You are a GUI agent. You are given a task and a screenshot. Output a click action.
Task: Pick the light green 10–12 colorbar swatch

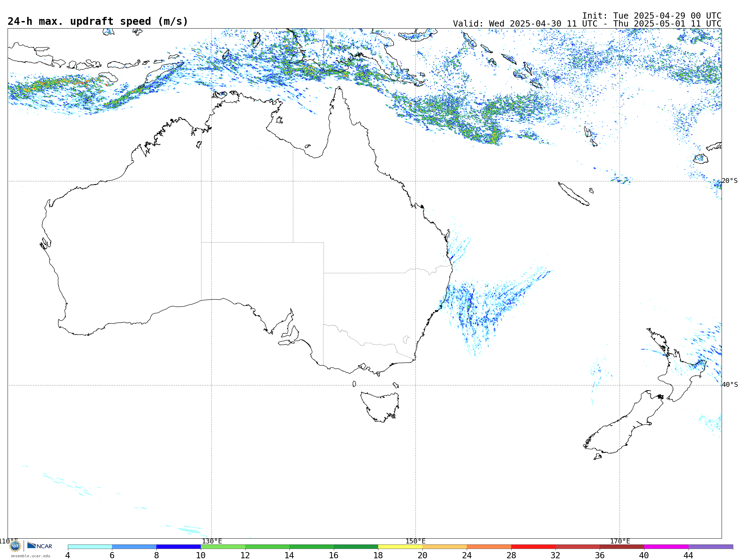click(x=223, y=547)
